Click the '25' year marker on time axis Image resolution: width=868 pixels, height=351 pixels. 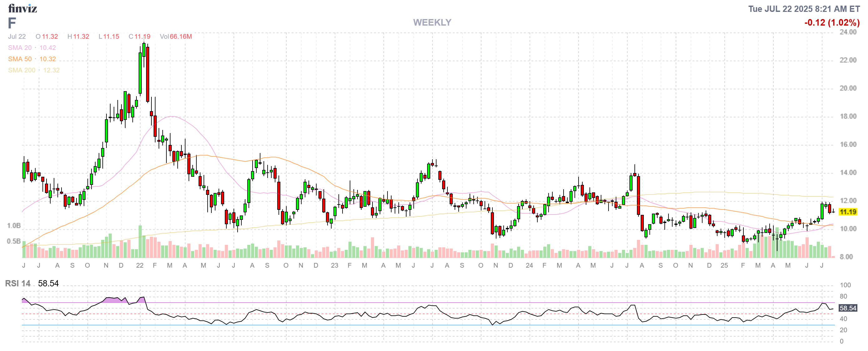point(724,265)
